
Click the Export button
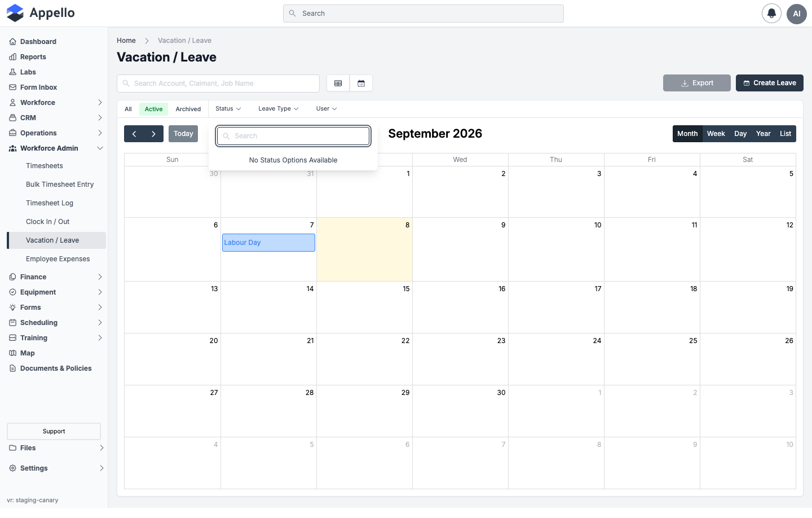pyautogui.click(x=697, y=83)
